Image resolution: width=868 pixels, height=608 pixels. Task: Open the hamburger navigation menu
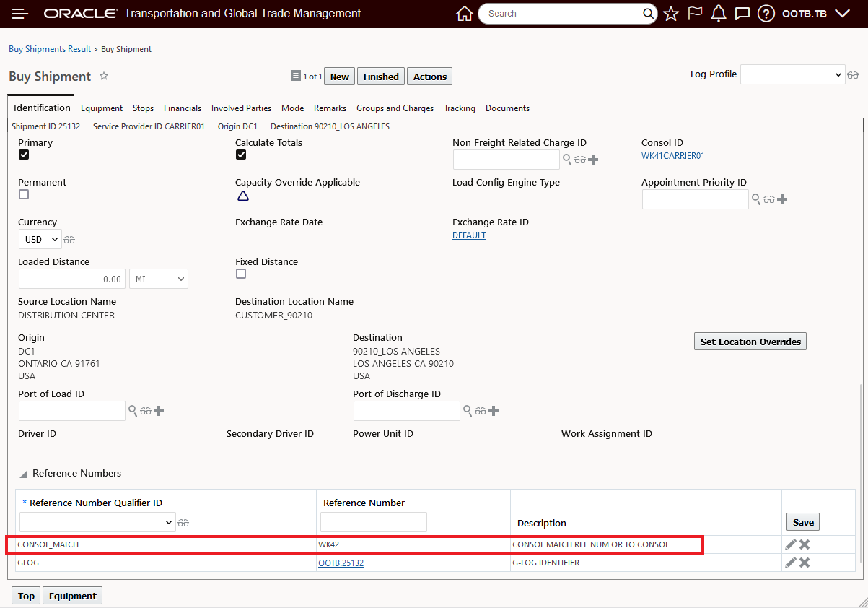(20, 14)
